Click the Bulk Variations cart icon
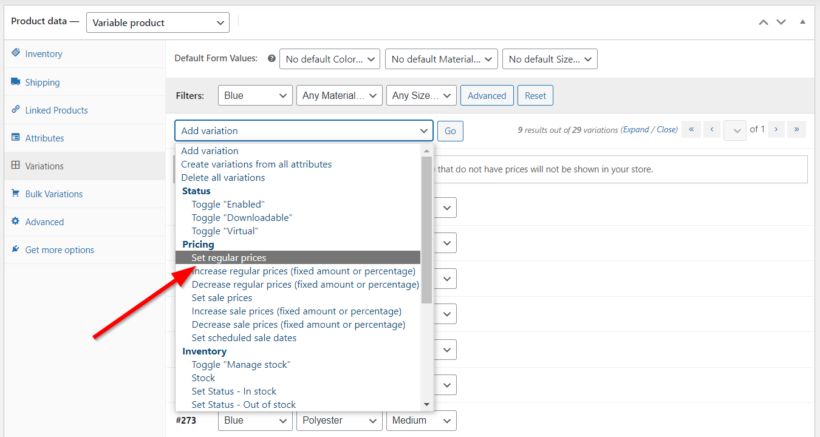This screenshot has width=820, height=437. pyautogui.click(x=16, y=193)
